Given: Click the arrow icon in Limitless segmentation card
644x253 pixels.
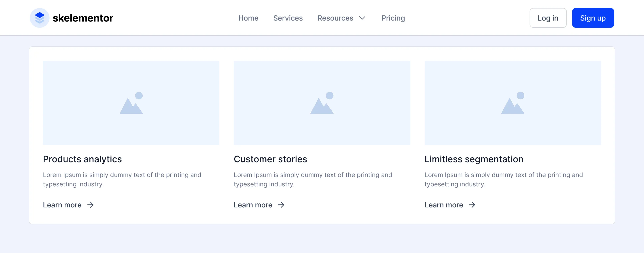Looking at the screenshot, I should [x=472, y=205].
